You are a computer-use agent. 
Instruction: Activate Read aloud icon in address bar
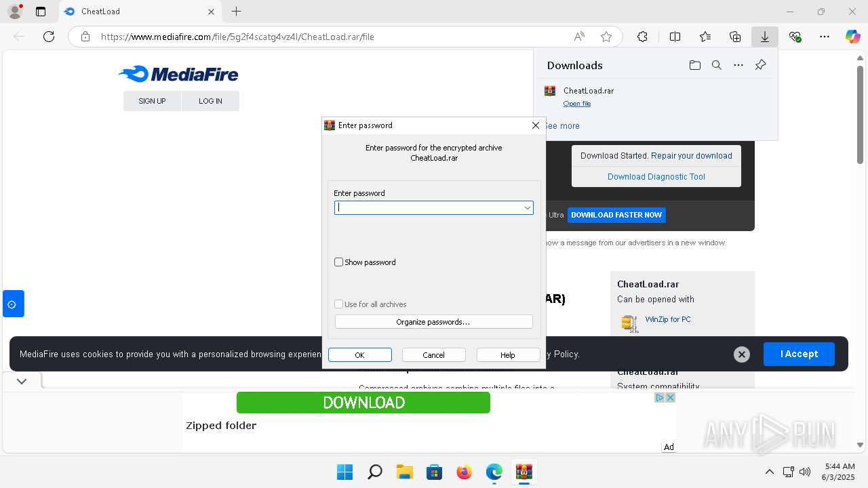[579, 37]
